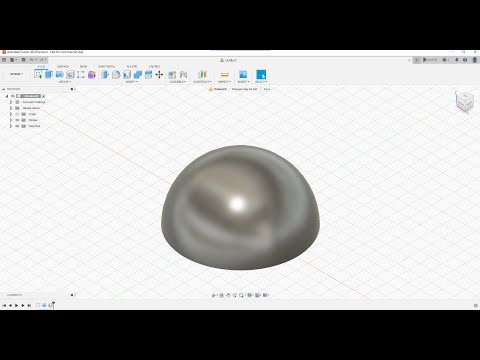Select the Extrude tool

point(49,74)
